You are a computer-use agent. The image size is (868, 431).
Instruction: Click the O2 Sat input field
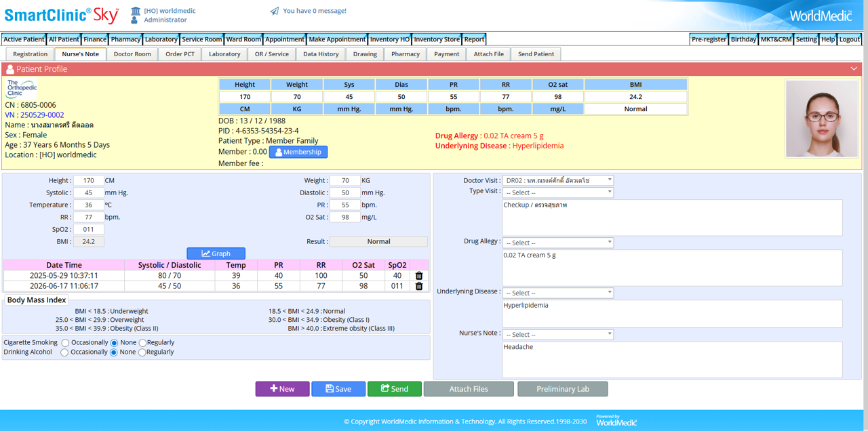click(345, 217)
